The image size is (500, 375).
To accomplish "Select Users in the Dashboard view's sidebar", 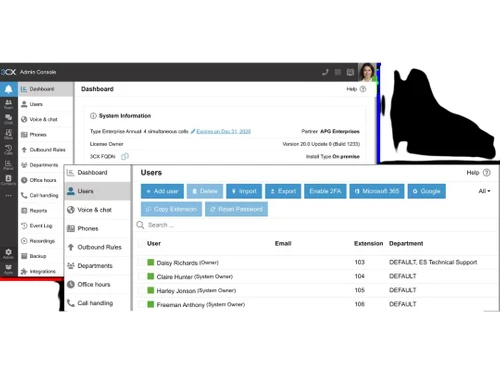I will point(46,104).
